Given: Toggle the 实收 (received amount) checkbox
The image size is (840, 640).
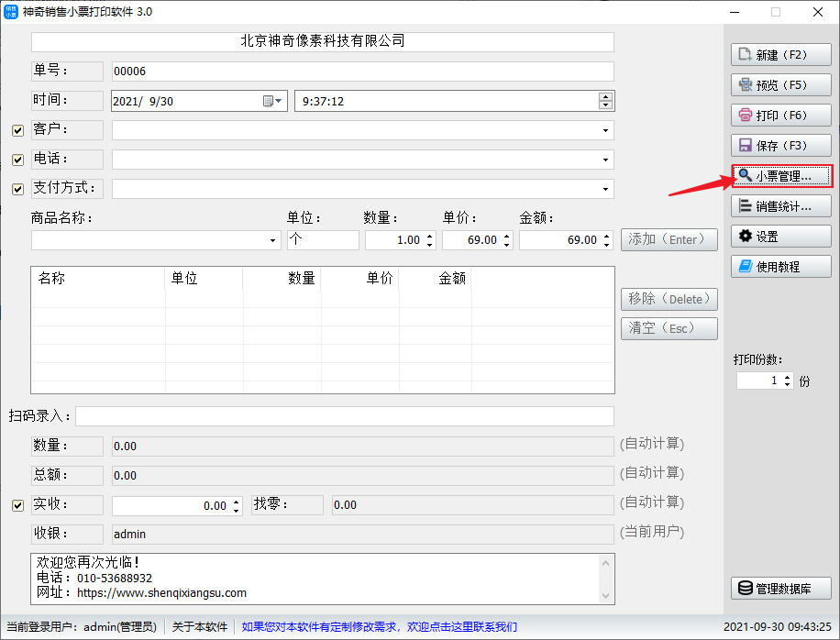Looking at the screenshot, I should click(17, 505).
